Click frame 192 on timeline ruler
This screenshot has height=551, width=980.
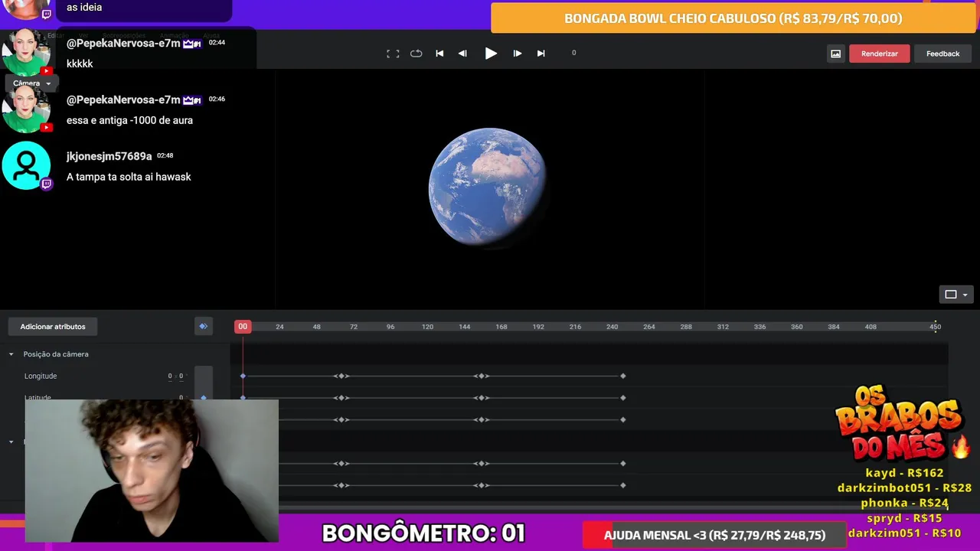538,327
